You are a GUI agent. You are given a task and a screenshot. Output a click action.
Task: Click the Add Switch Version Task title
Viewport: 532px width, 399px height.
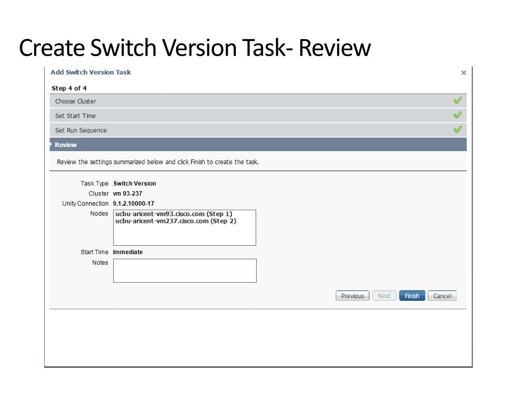coord(90,72)
